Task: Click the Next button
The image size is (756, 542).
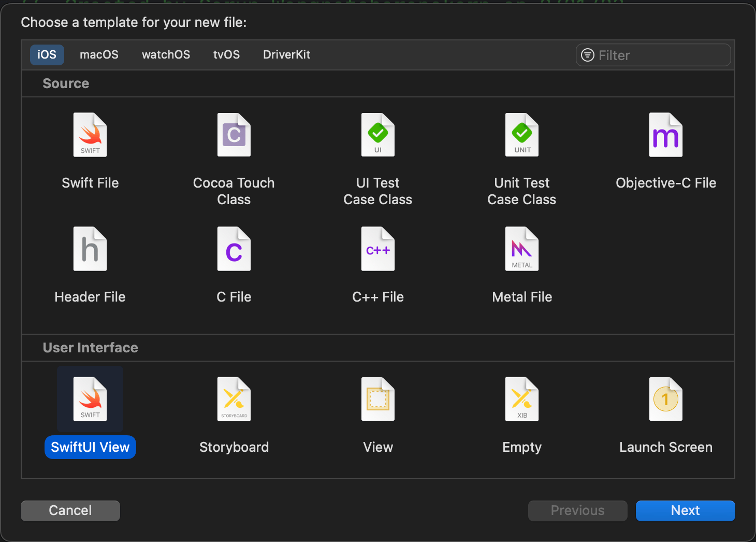Action: pos(686,511)
